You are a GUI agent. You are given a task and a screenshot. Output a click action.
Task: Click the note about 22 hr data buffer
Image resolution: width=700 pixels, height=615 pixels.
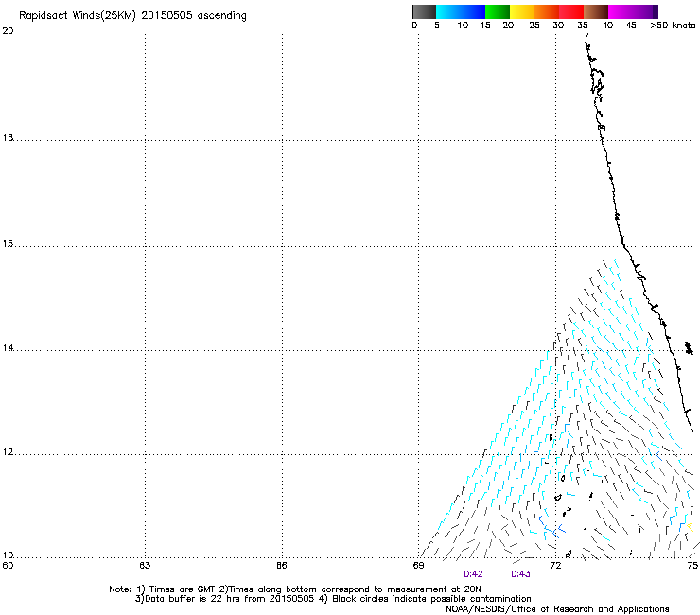point(224,599)
